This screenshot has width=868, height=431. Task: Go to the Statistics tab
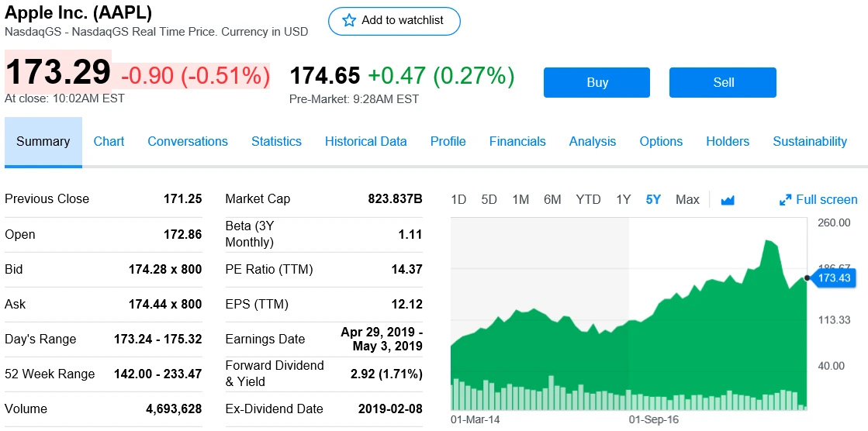pos(276,142)
